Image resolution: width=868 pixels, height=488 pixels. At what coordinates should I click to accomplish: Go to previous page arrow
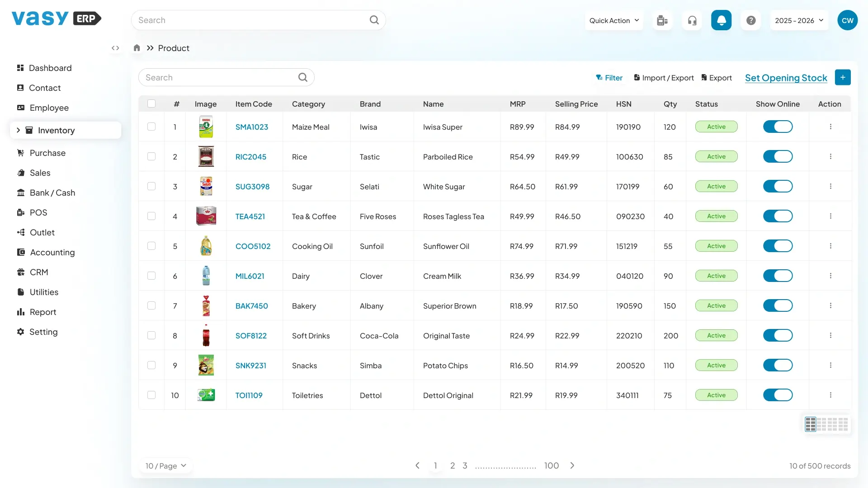click(418, 465)
